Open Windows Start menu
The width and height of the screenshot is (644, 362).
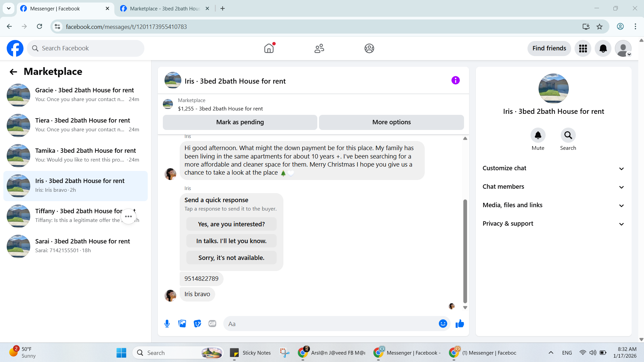click(x=121, y=353)
